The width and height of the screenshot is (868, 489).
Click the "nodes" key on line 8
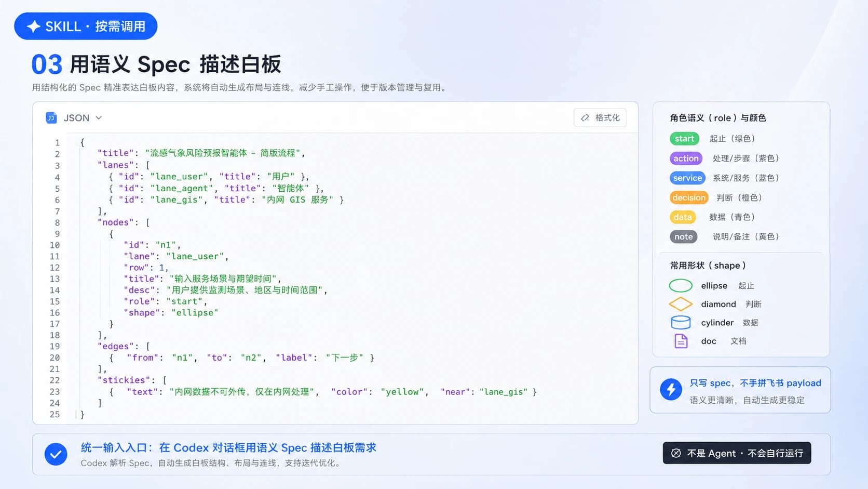coord(116,222)
